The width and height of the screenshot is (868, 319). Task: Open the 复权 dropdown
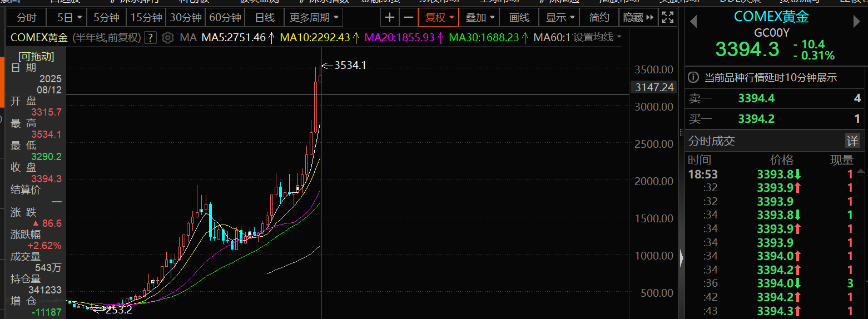pyautogui.click(x=439, y=18)
